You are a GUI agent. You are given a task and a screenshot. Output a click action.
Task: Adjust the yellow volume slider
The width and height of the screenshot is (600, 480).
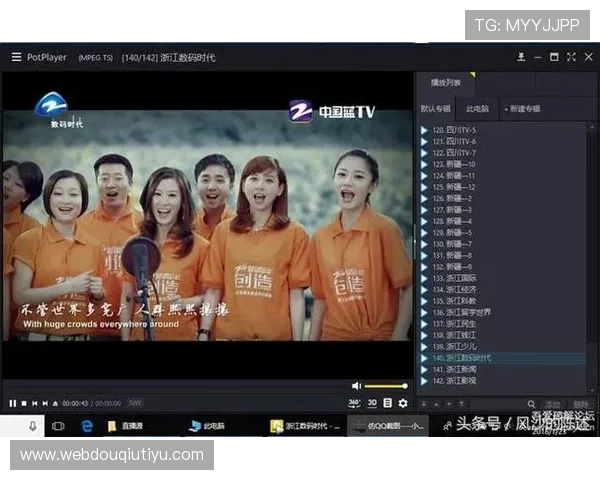click(x=385, y=386)
